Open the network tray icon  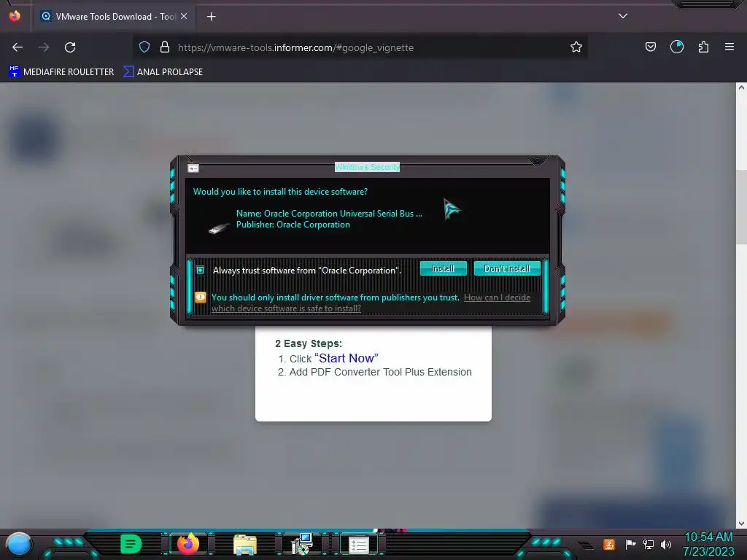click(x=649, y=544)
